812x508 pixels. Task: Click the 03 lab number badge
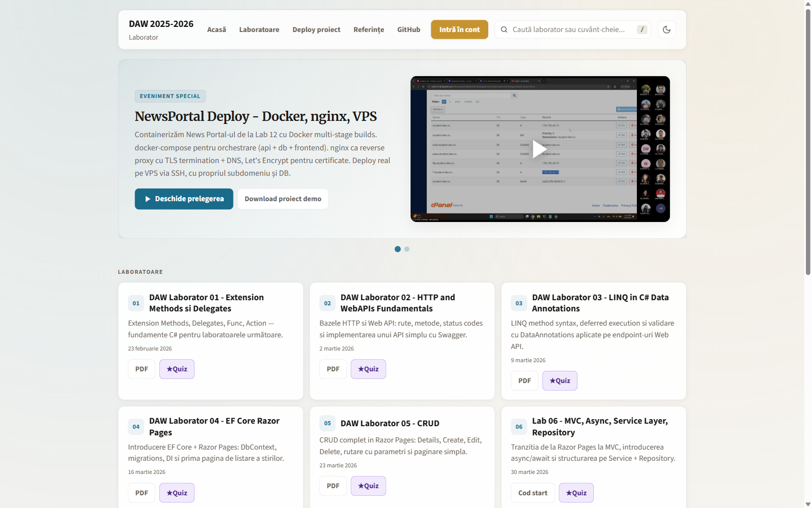tap(519, 303)
